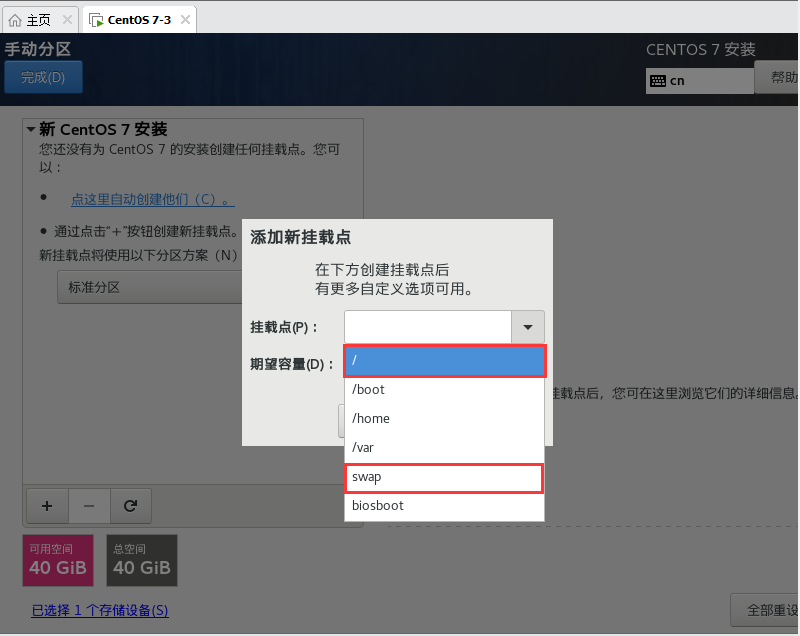Click the 期望容量(D) label
The width and height of the screenshot is (800, 636).
[x=291, y=364]
